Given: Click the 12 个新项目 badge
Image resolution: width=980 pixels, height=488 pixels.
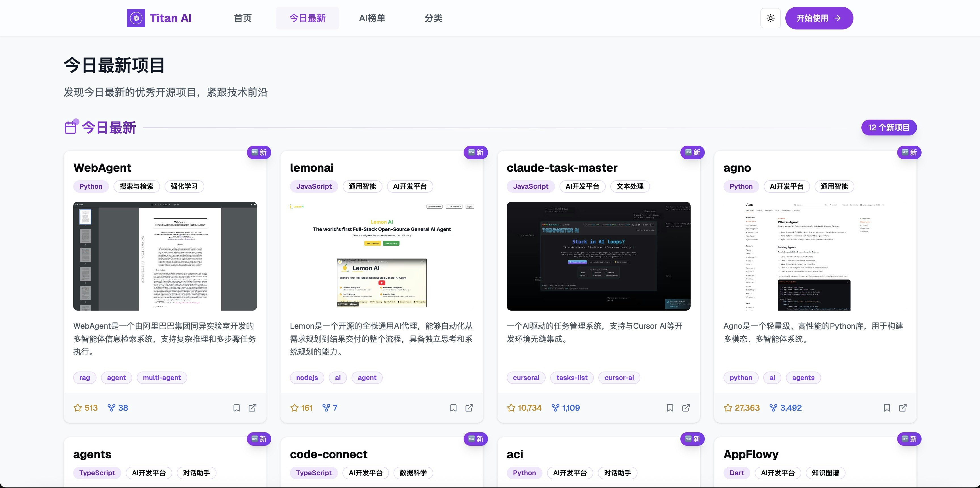Looking at the screenshot, I should 889,128.
